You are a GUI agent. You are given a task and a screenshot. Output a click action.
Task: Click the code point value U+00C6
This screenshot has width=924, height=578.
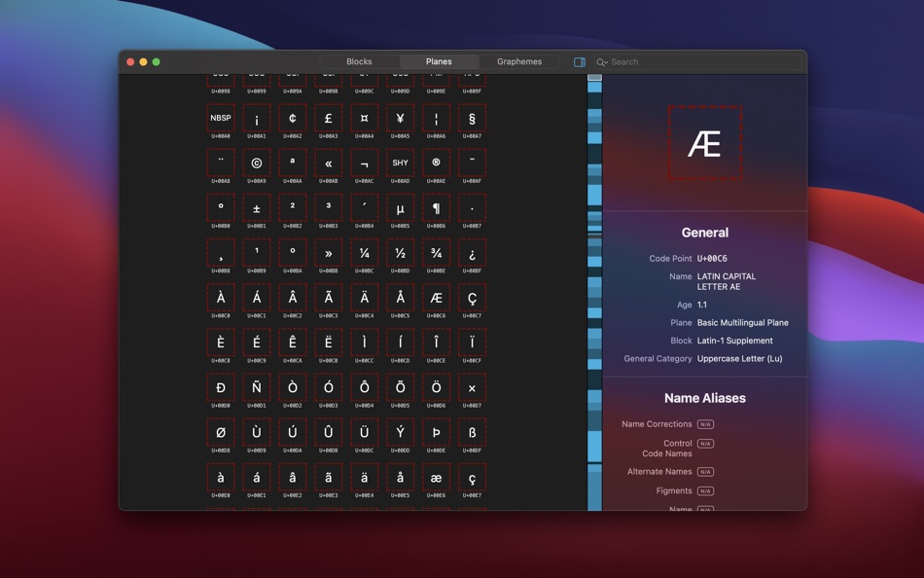coord(712,258)
